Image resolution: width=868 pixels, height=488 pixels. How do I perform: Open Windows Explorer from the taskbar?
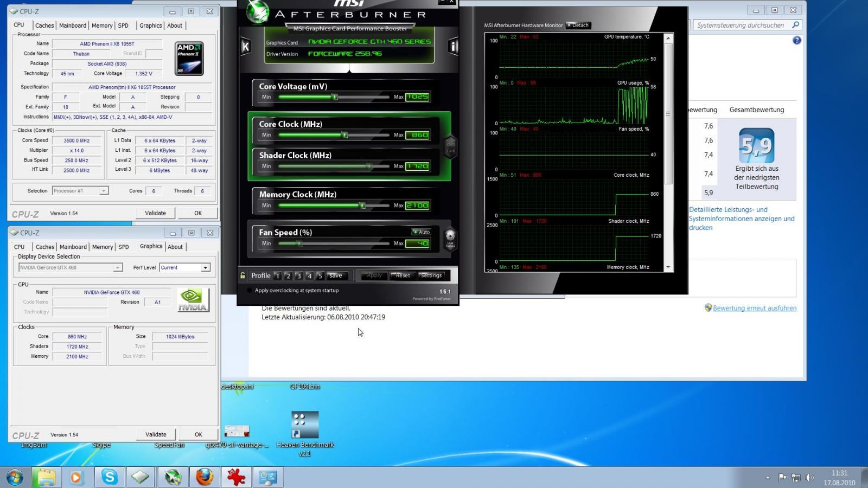pos(46,477)
